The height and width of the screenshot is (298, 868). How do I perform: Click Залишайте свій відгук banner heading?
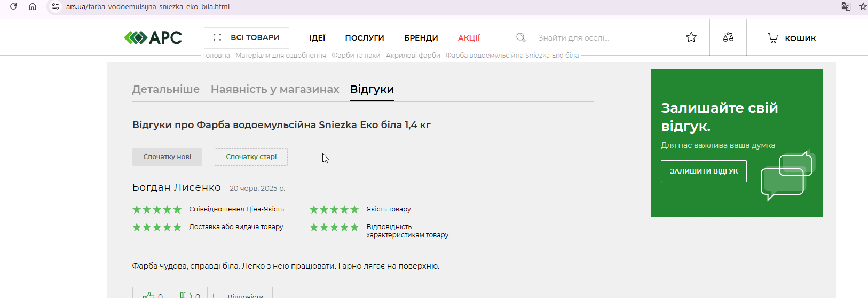(x=720, y=117)
